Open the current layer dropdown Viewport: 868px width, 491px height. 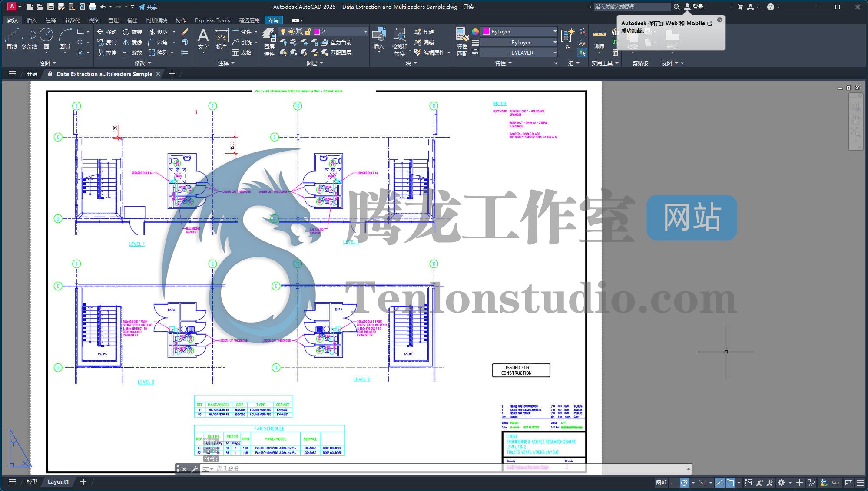tap(365, 32)
